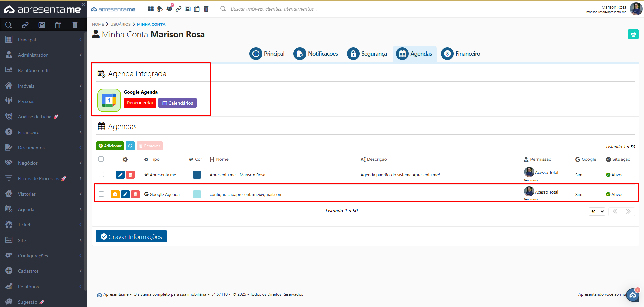The image size is (644, 307).
Task: Click the blue refresh agendas icon
Action: point(130,146)
